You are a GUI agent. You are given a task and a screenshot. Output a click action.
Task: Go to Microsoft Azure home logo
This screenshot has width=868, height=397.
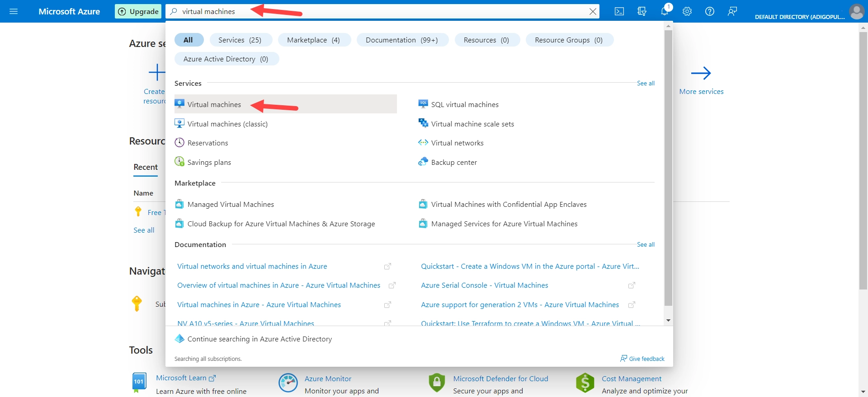[x=69, y=11]
